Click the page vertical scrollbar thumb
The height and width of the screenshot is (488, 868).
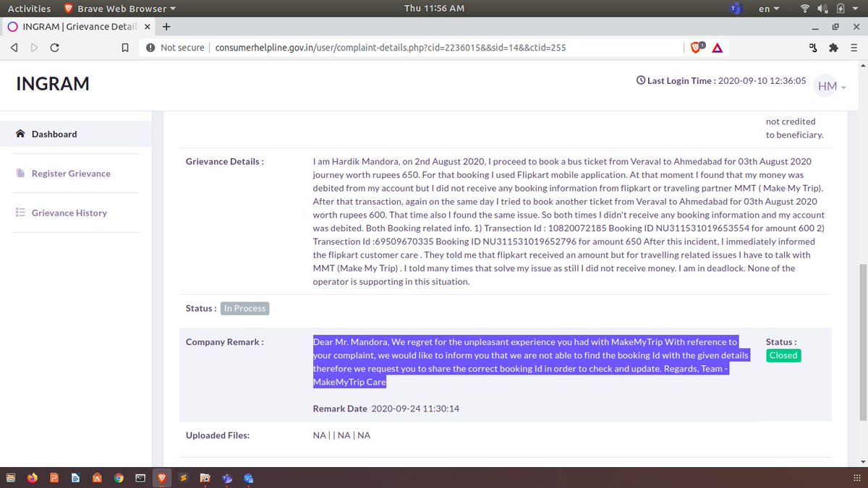pos(862,341)
